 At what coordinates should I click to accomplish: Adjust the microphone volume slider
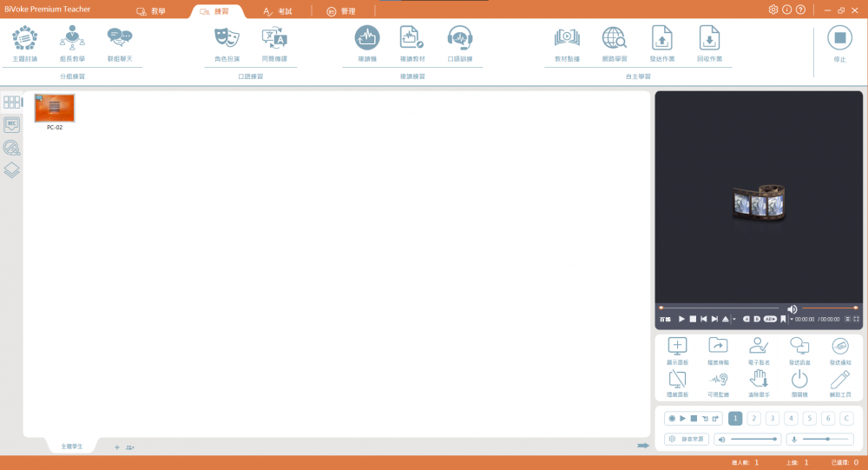click(827, 440)
